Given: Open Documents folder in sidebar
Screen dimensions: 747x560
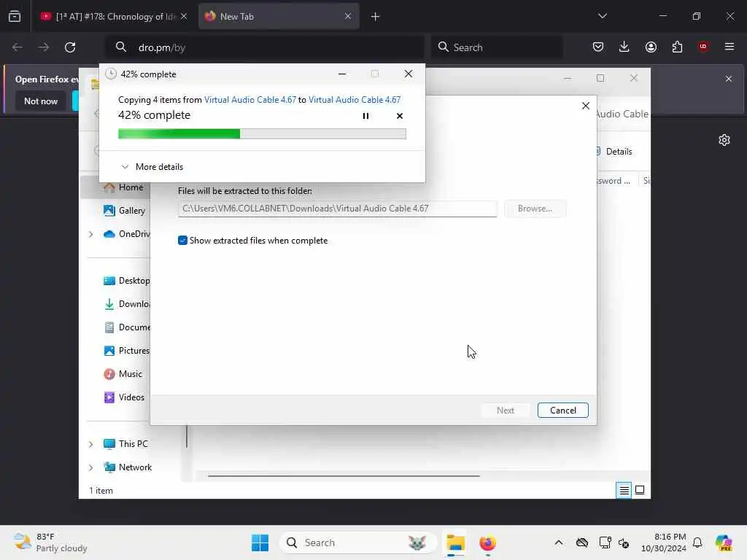Looking at the screenshot, I should coord(126,327).
